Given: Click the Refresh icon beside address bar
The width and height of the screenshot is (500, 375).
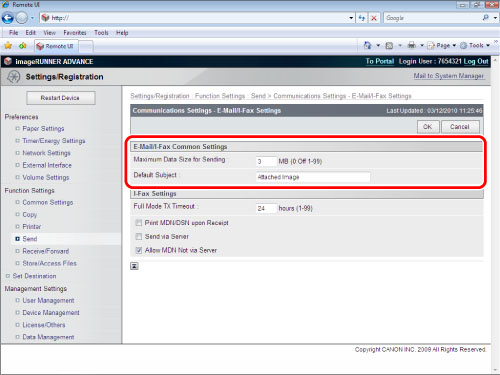Looking at the screenshot, I should (362, 18).
